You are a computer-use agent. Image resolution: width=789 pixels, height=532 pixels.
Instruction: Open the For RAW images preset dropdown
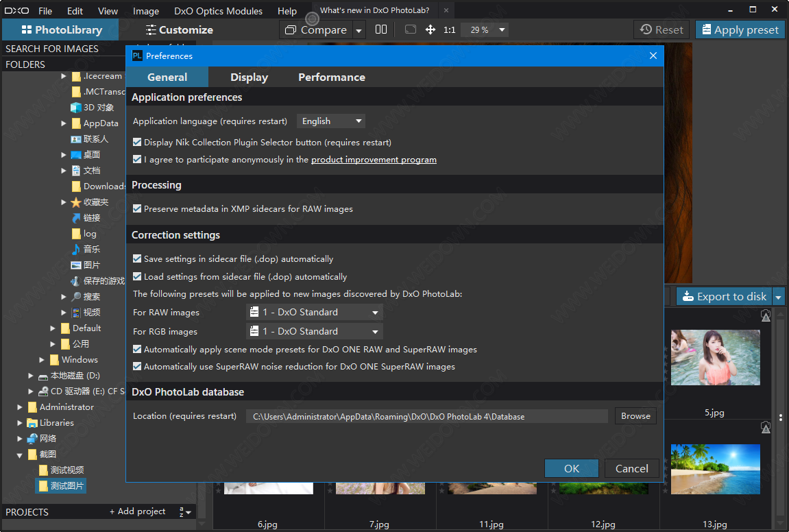tap(315, 312)
